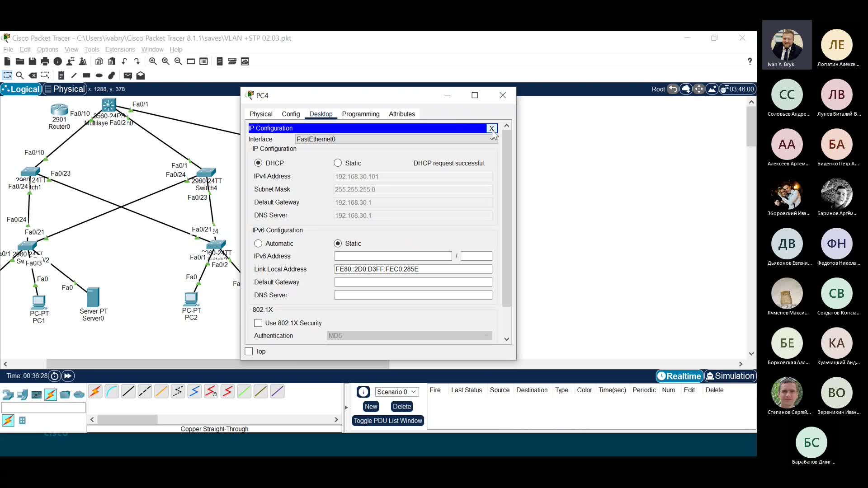Open the MD5 authentication dropdown
This screenshot has width=868, height=488.
409,336
